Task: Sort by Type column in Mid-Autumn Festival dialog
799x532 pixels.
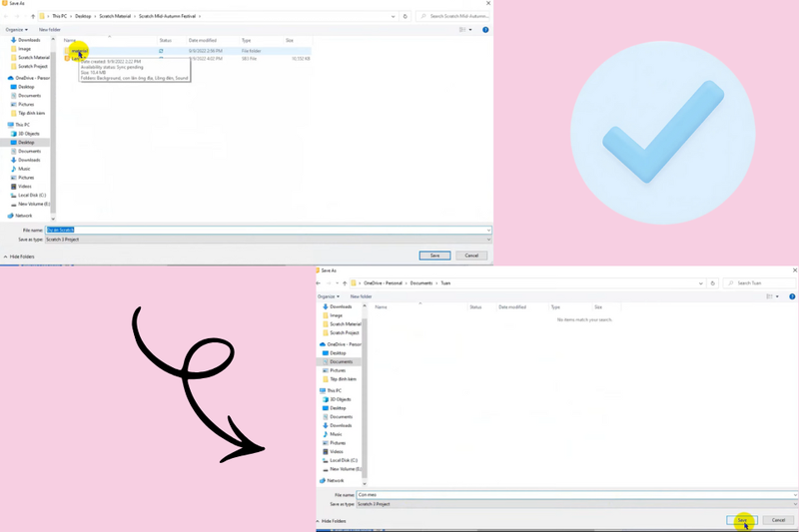Action: (246, 40)
